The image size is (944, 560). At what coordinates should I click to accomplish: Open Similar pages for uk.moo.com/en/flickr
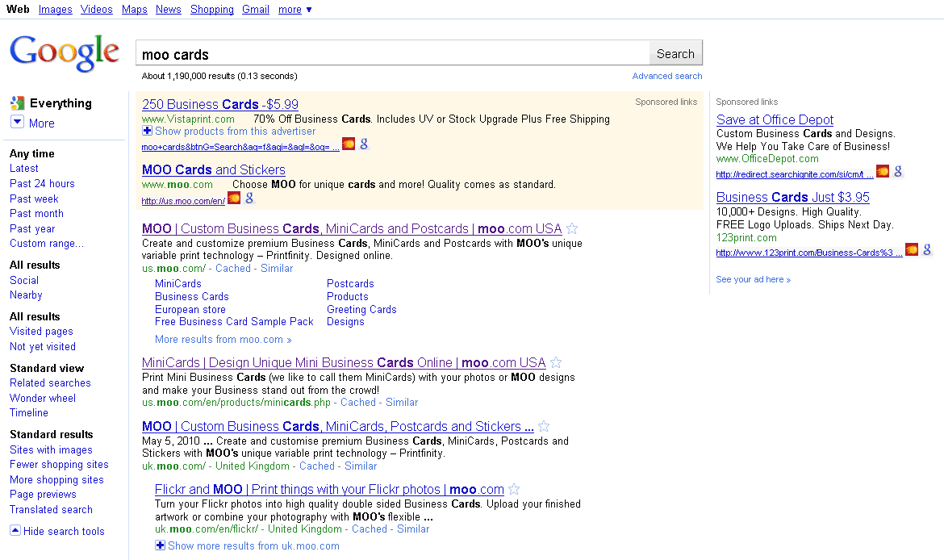tap(413, 529)
